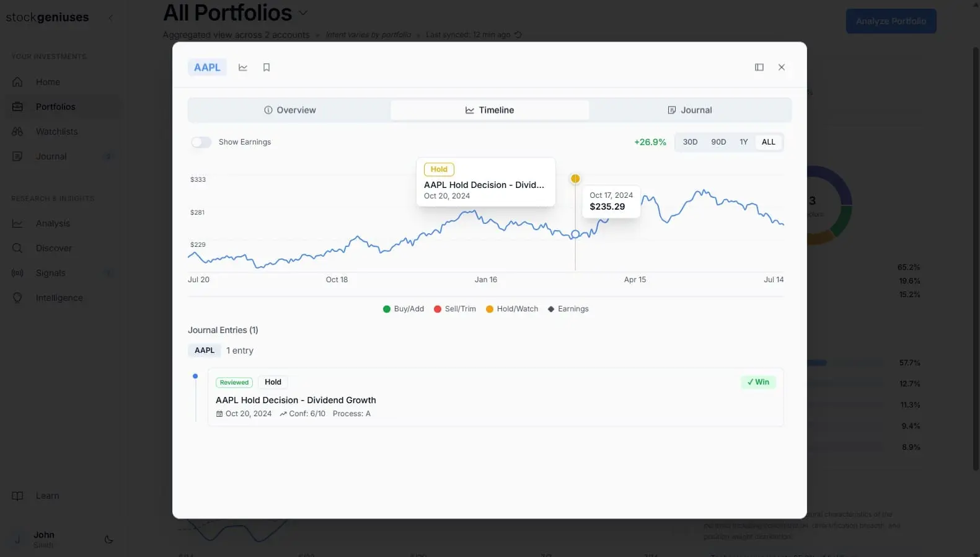This screenshot has width=980, height=557.
Task: Open the chart icon beside AAPL
Action: [243, 68]
